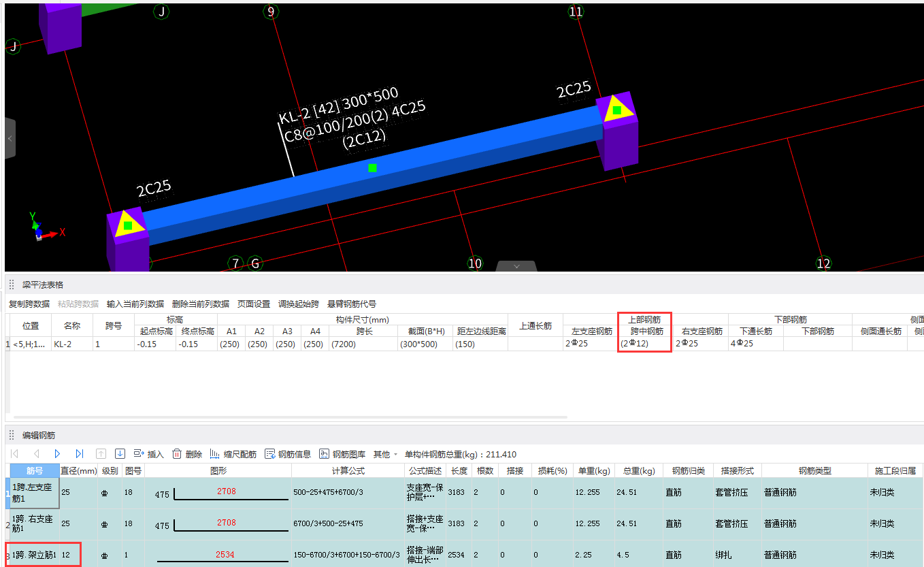Click grid axis bubble G
Image resolution: width=924 pixels, height=567 pixels.
pos(255,263)
